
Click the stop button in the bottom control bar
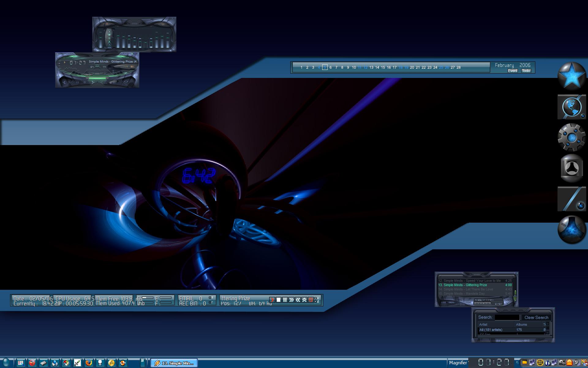278,300
